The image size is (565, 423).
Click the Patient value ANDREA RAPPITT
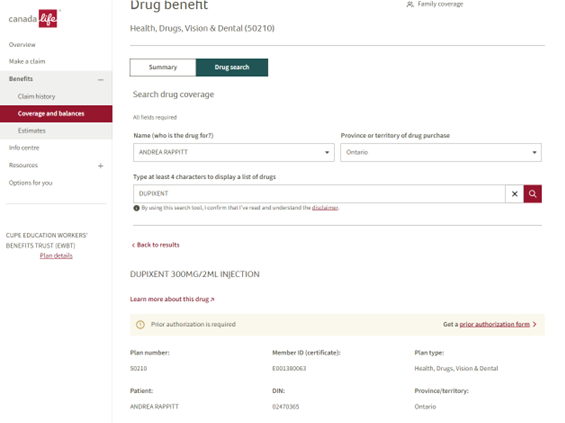coord(154,406)
